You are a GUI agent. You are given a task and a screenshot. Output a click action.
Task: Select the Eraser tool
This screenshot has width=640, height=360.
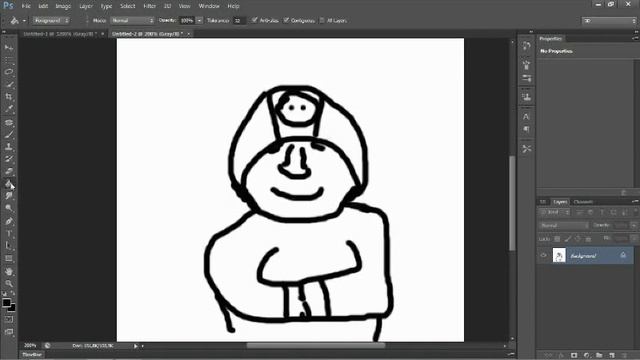point(9,171)
